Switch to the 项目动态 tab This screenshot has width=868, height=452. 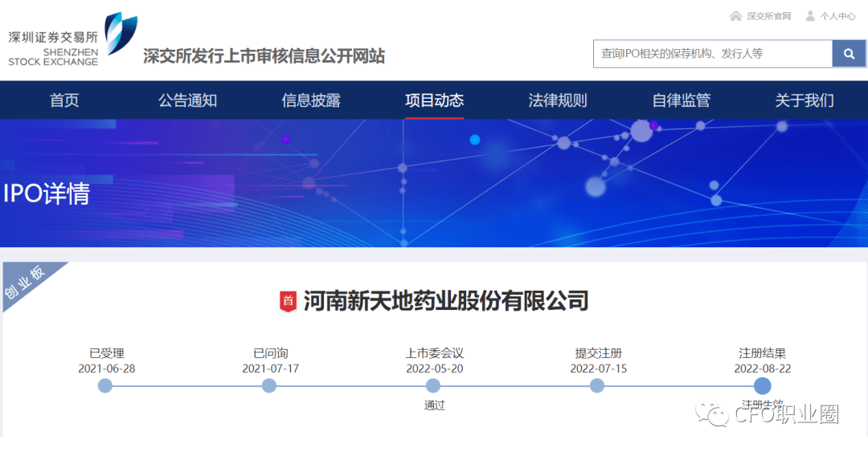(x=434, y=100)
